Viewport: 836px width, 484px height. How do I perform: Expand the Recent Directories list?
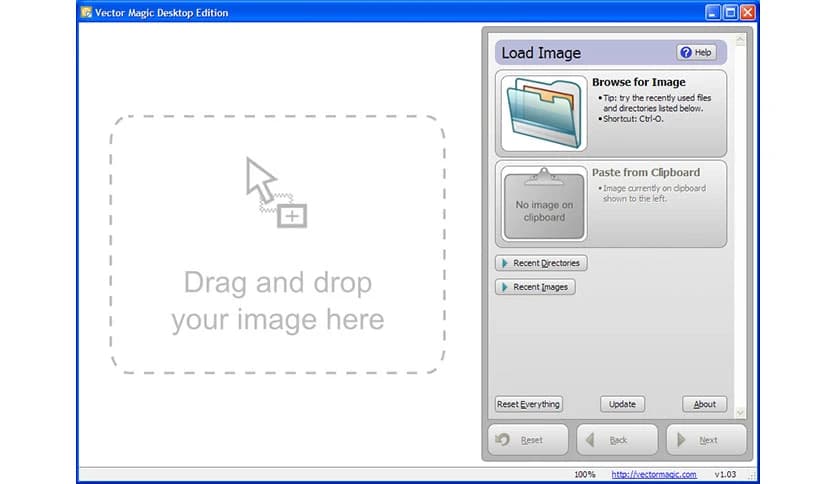(x=541, y=263)
